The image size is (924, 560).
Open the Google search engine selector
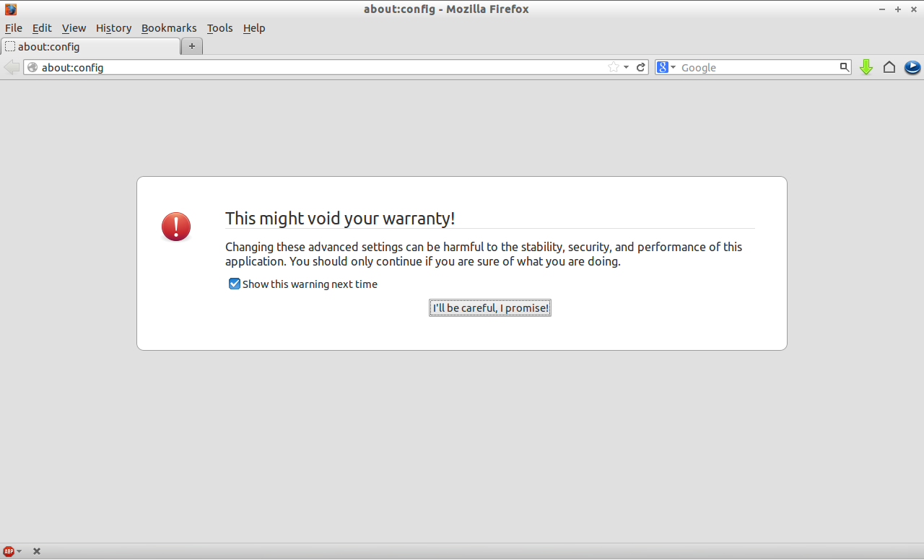(x=666, y=67)
